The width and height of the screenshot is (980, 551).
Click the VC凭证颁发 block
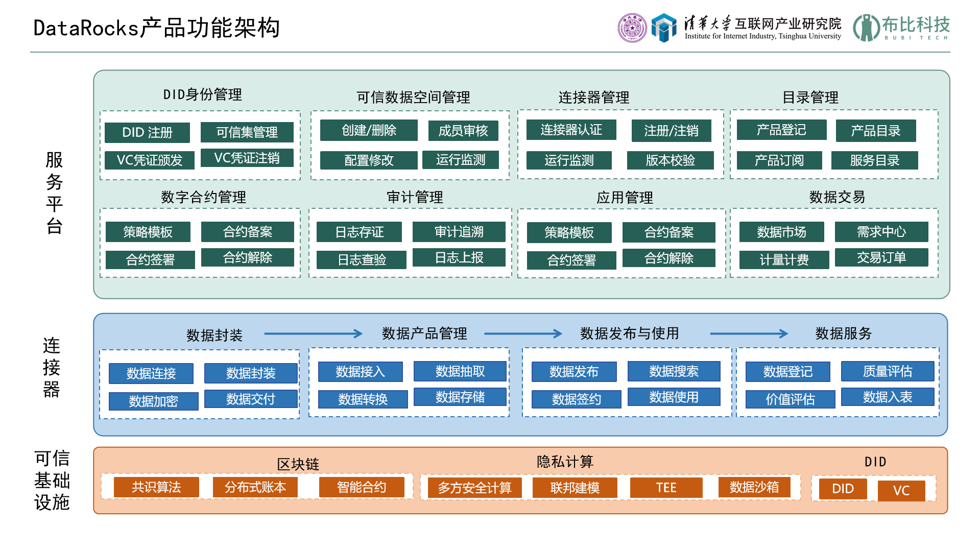[x=149, y=160]
